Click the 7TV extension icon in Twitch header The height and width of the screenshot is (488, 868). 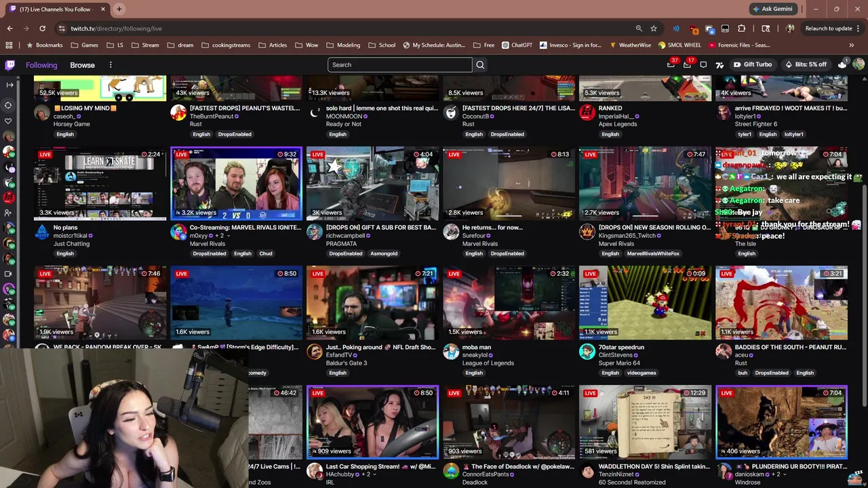click(719, 64)
